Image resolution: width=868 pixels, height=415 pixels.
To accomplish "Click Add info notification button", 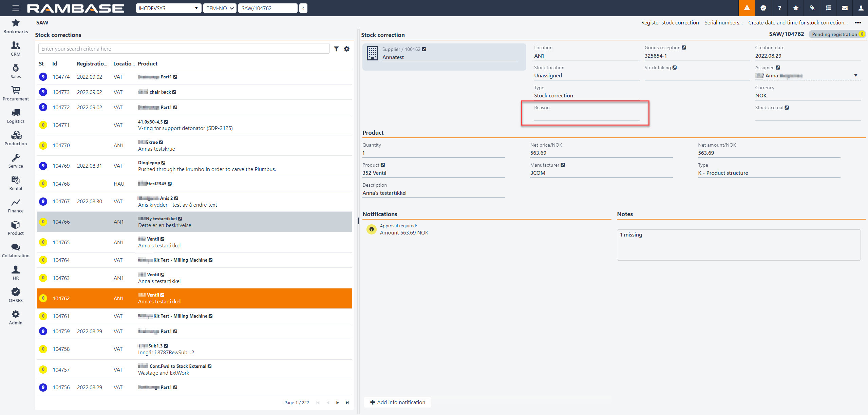I will click(397, 402).
